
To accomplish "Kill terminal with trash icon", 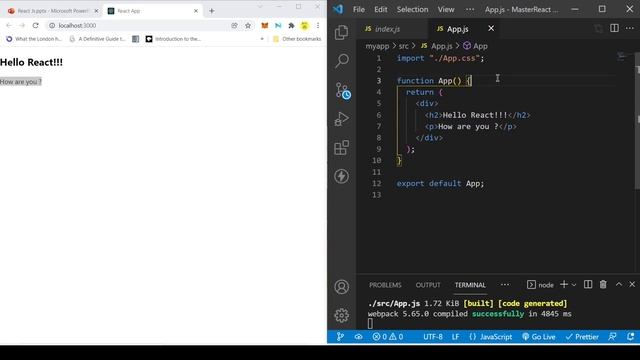I will coord(603,284).
